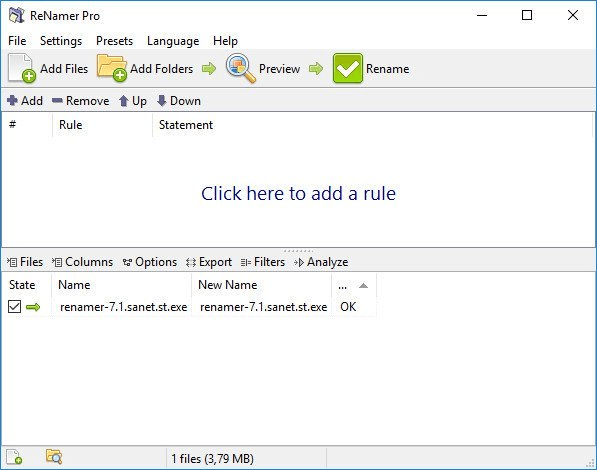Select the file name renamer-7.1.sanet.st.exe in Name column

point(123,307)
